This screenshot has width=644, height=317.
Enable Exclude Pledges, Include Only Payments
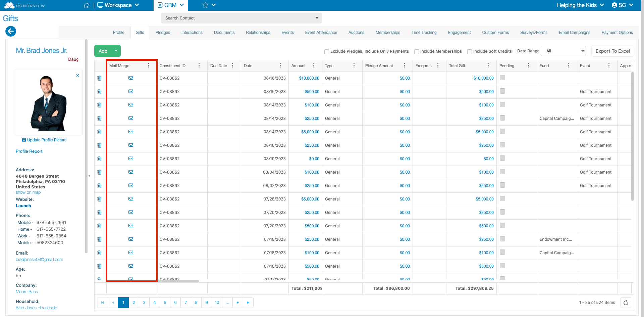pos(326,52)
